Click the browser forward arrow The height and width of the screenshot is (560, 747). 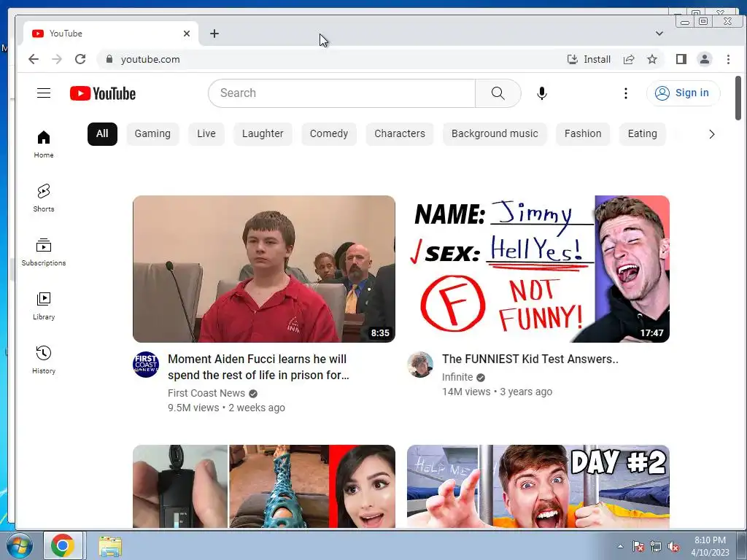pyautogui.click(x=57, y=59)
